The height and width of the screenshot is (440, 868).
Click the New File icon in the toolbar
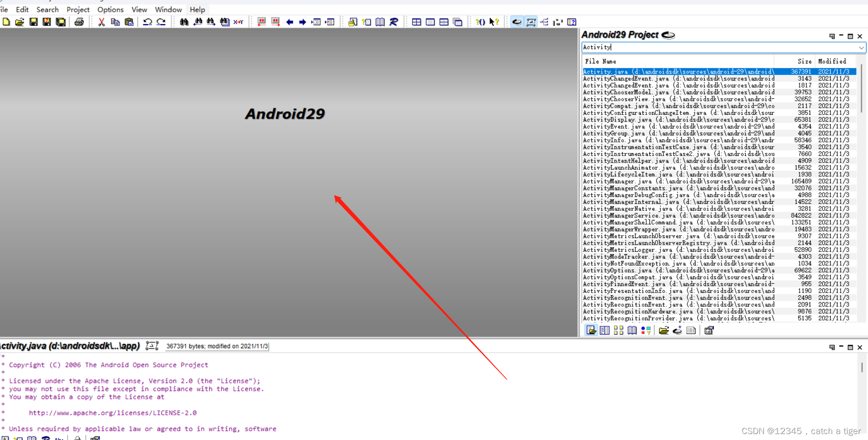pos(6,21)
